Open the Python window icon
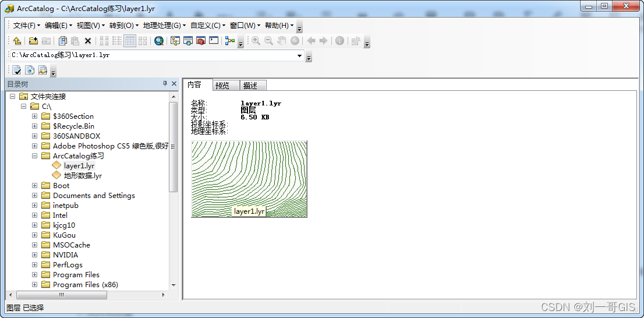 pyautogui.click(x=214, y=41)
